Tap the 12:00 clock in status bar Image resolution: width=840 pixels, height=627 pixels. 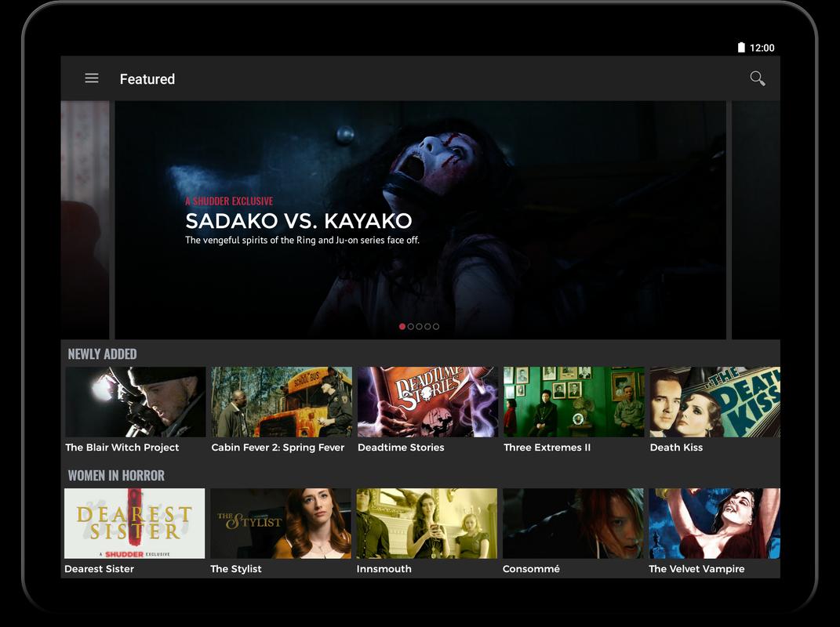(762, 48)
